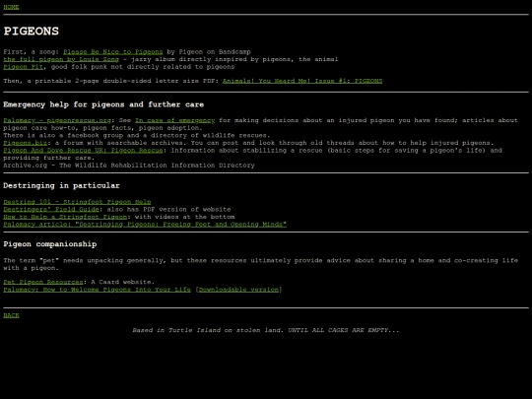Select 'good folk punk not directly related' text
532x399 pixels.
tap(143, 67)
